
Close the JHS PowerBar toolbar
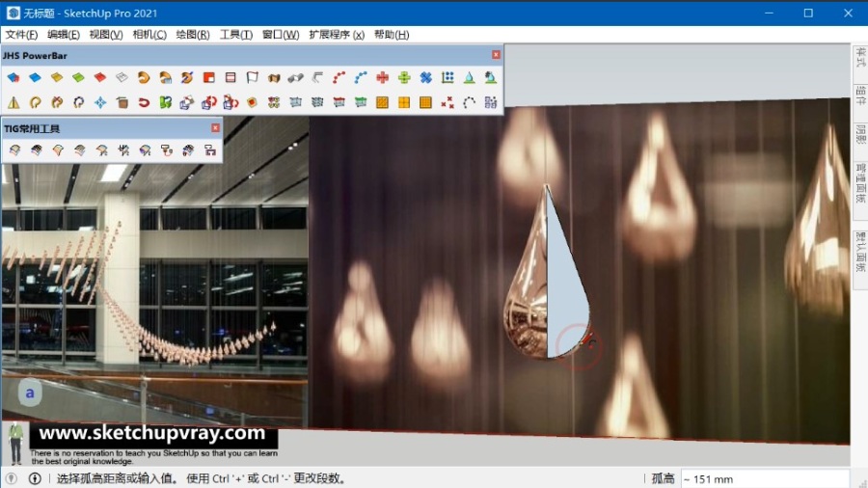tap(496, 55)
